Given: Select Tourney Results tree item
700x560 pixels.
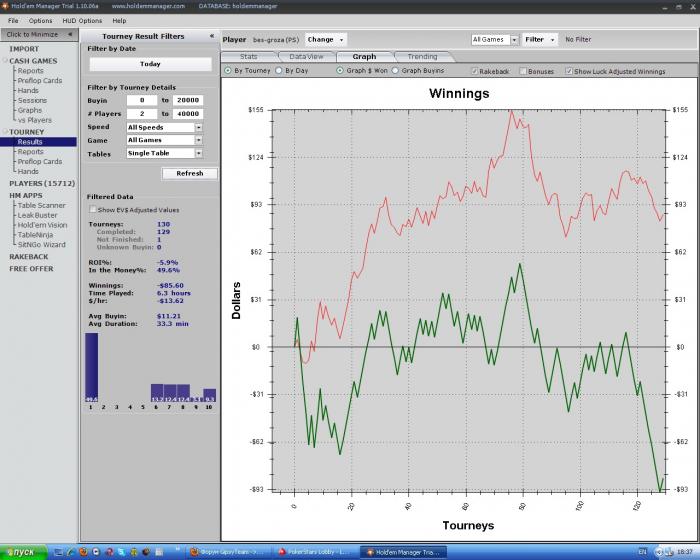Looking at the screenshot, I should point(30,142).
